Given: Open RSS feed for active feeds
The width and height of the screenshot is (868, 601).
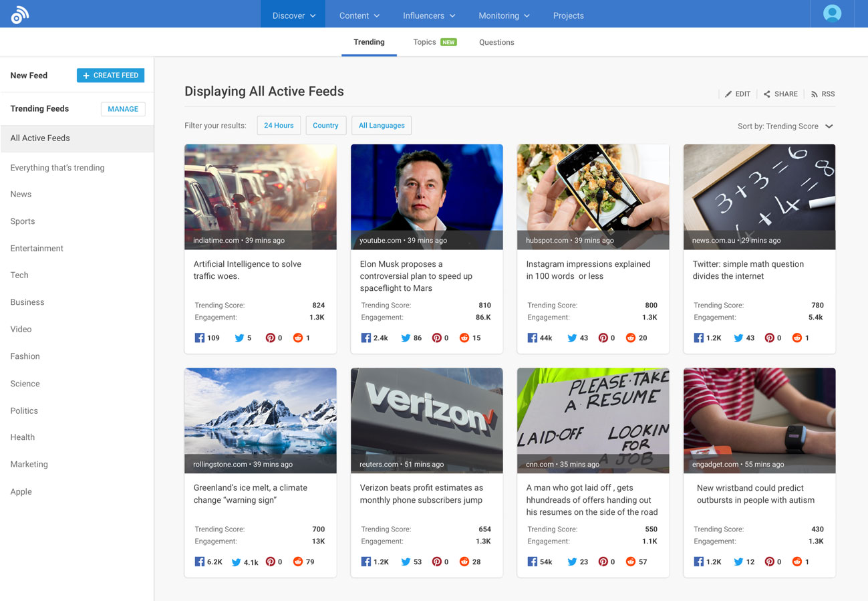Looking at the screenshot, I should (x=822, y=94).
